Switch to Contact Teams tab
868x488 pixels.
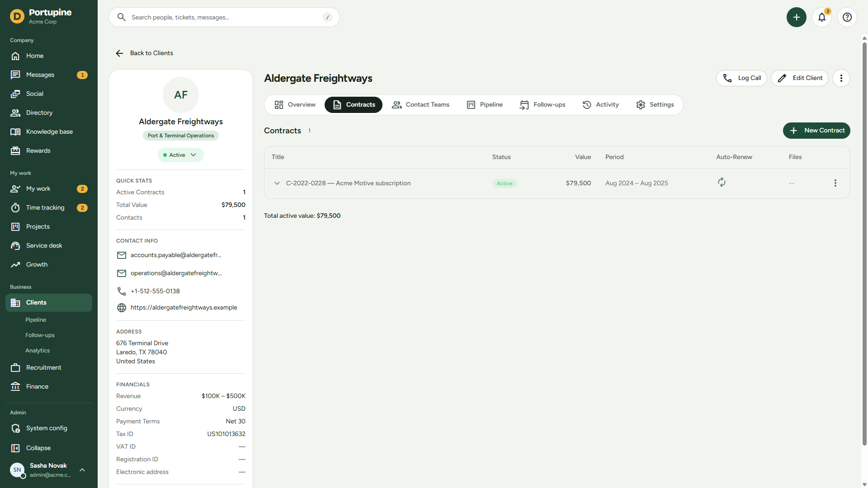tap(421, 105)
